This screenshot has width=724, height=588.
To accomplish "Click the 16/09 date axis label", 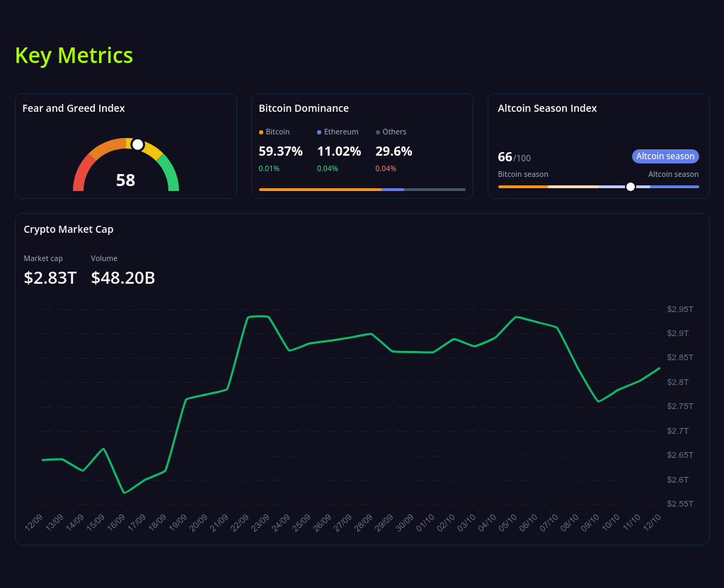I will point(116,522).
